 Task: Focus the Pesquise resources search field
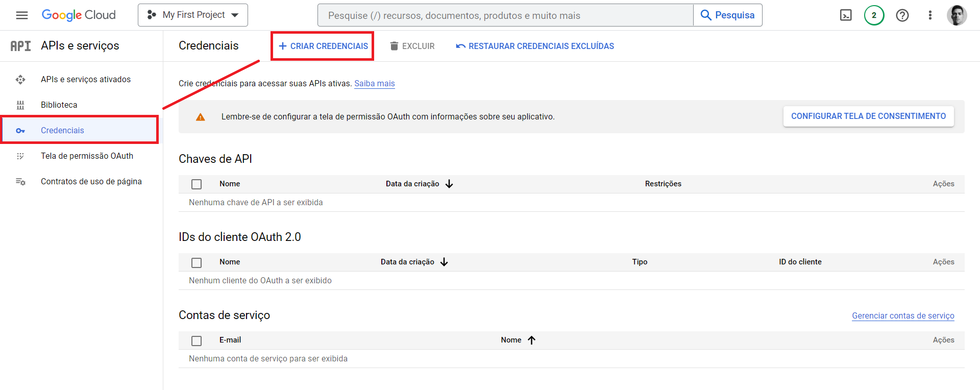click(x=505, y=15)
